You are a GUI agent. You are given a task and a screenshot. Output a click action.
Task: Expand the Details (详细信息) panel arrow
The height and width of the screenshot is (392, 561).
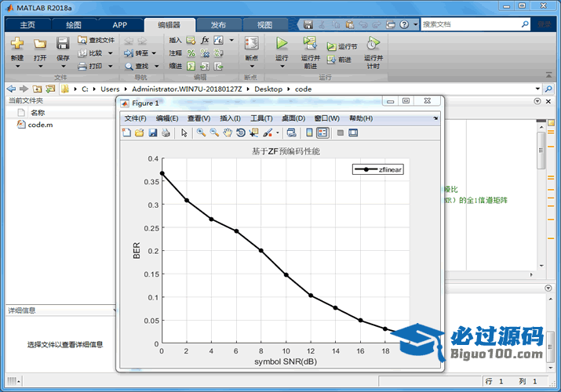(x=115, y=310)
